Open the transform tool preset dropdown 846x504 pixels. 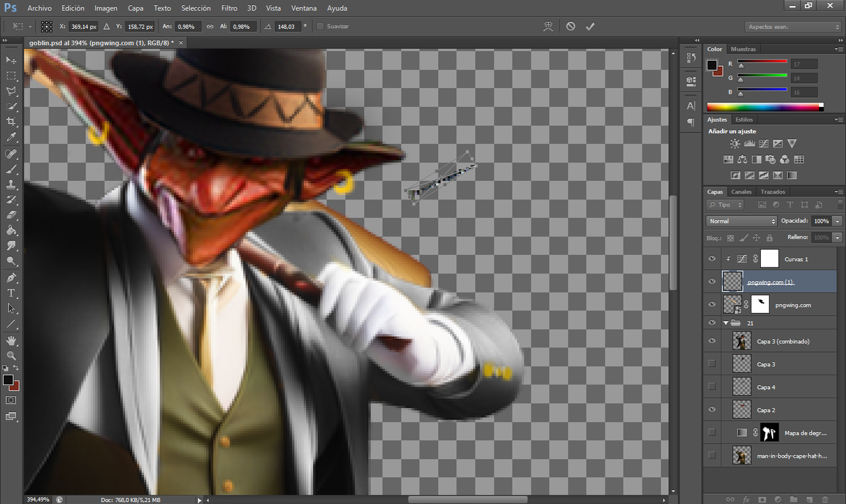point(22,26)
